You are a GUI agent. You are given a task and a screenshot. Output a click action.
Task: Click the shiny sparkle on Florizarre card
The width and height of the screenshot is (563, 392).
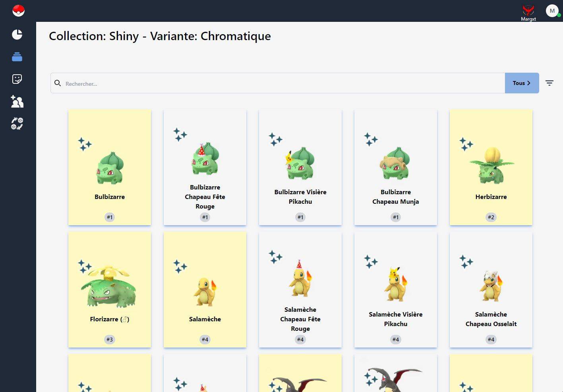(x=85, y=266)
